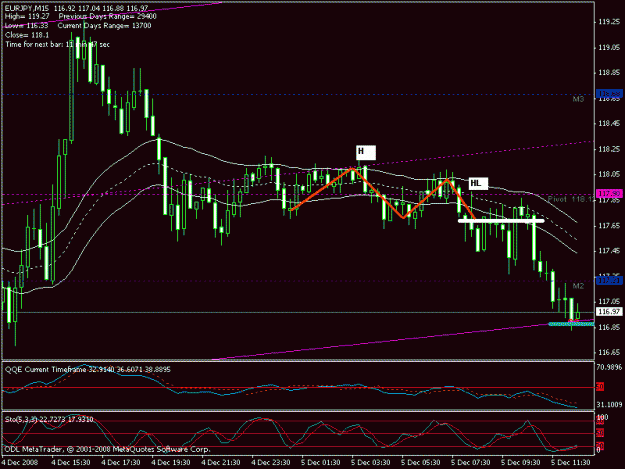Click the current price tag 116.97
This screenshot has height=469, width=625.
[609, 311]
